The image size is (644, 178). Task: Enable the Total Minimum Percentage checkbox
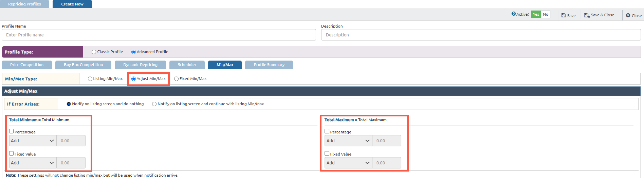[12, 131]
